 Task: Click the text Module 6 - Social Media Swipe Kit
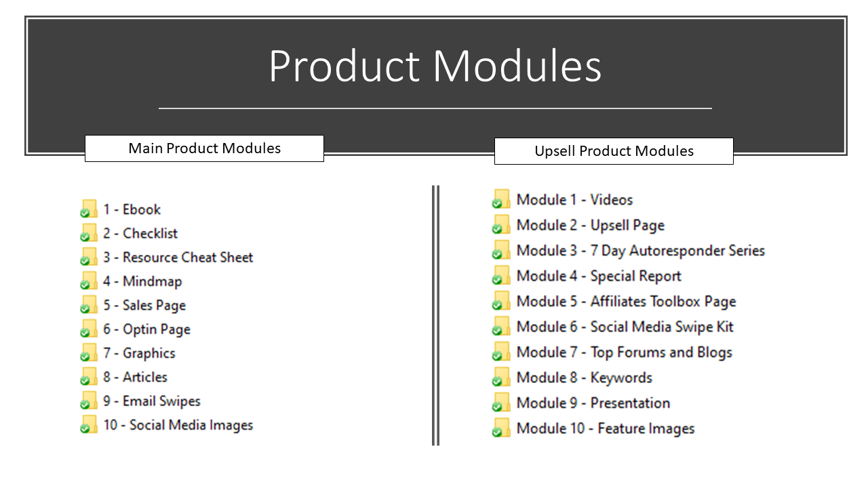625,327
